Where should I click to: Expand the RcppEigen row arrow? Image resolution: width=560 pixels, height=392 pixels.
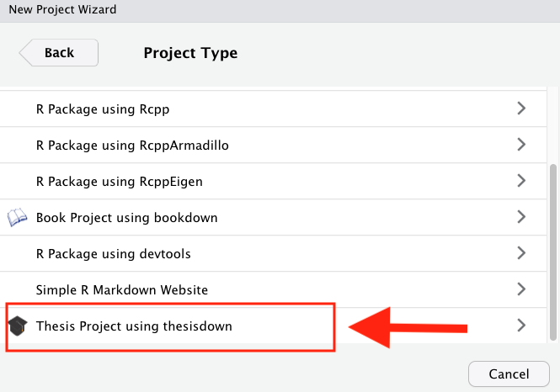tap(521, 181)
